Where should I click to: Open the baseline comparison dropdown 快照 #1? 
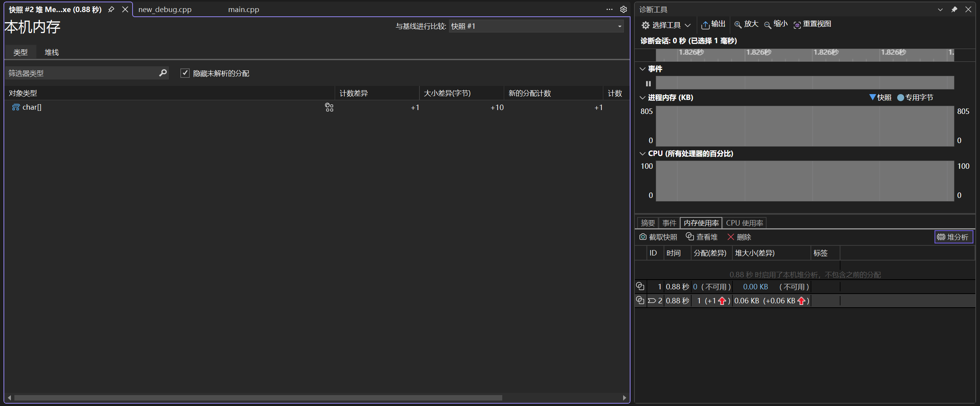(536, 26)
